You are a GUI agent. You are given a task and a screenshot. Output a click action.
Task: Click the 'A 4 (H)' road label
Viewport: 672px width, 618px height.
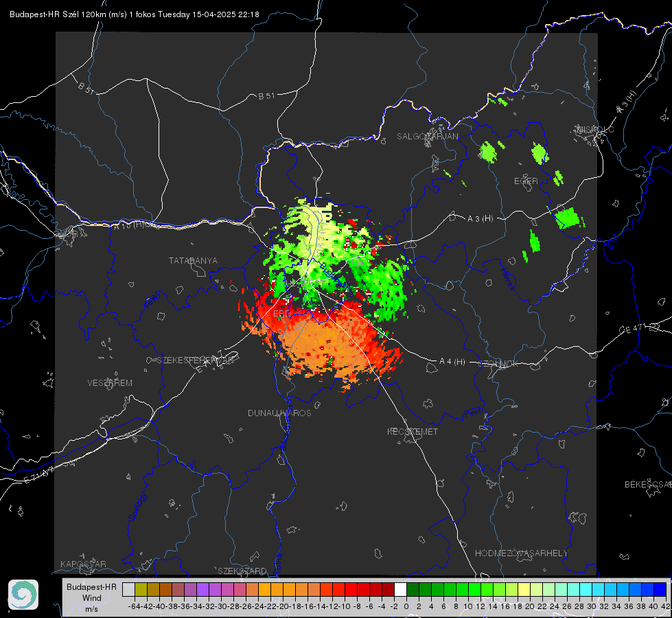coord(452,362)
